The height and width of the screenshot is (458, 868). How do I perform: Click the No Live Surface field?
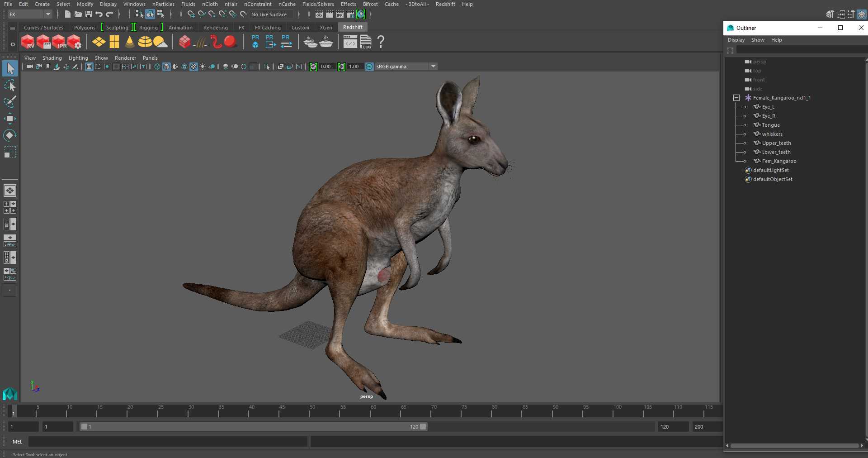click(271, 14)
